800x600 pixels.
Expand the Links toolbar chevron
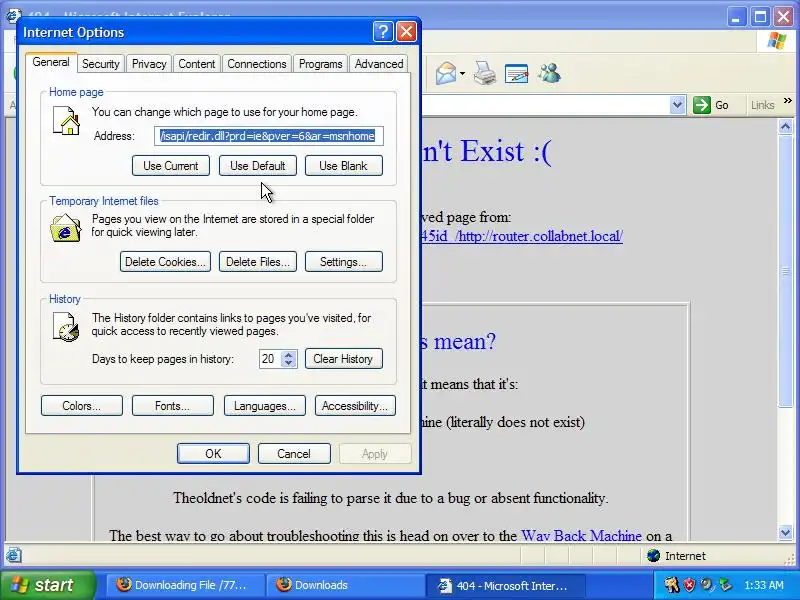pos(787,101)
